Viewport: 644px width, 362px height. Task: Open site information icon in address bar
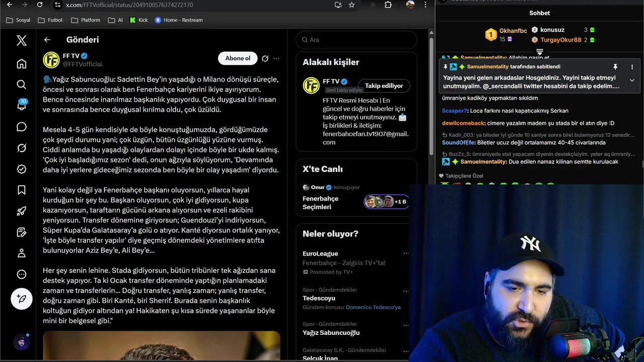[x=57, y=5]
